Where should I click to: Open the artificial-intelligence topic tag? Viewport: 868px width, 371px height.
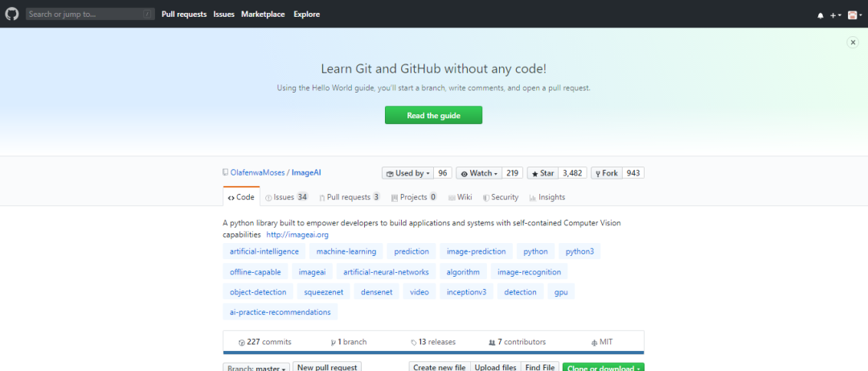[264, 251]
